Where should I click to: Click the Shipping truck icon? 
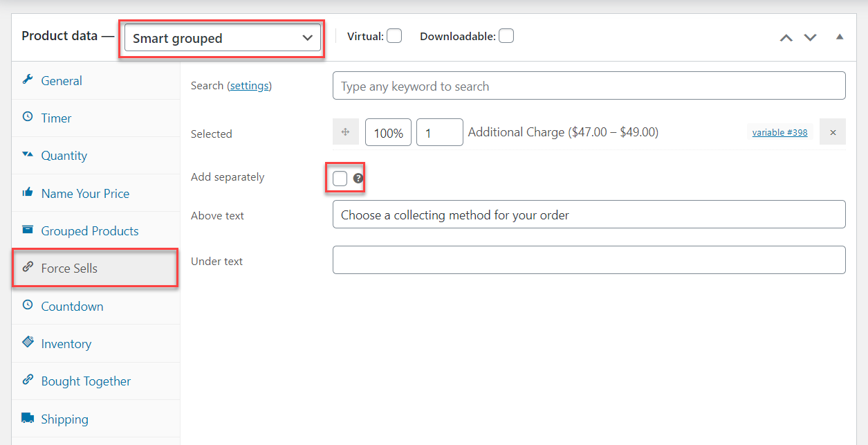(x=28, y=418)
